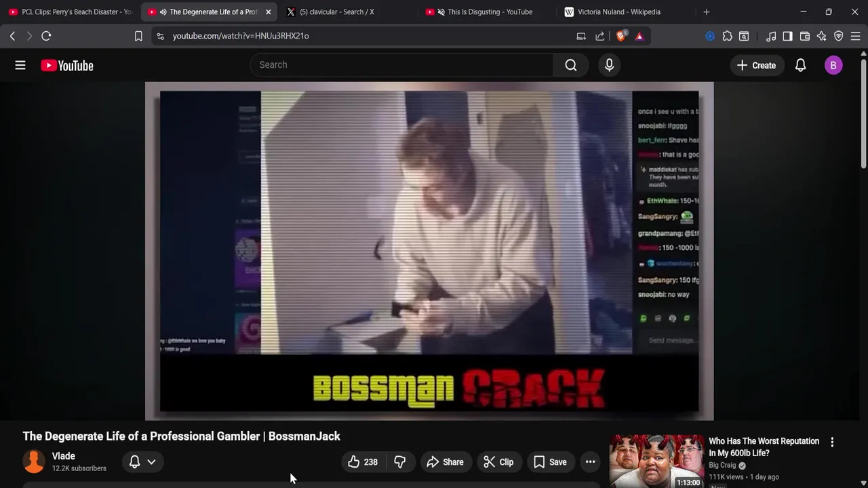This screenshot has height=488, width=868.
Task: Dislike the video with thumbs down
Action: pyautogui.click(x=400, y=462)
